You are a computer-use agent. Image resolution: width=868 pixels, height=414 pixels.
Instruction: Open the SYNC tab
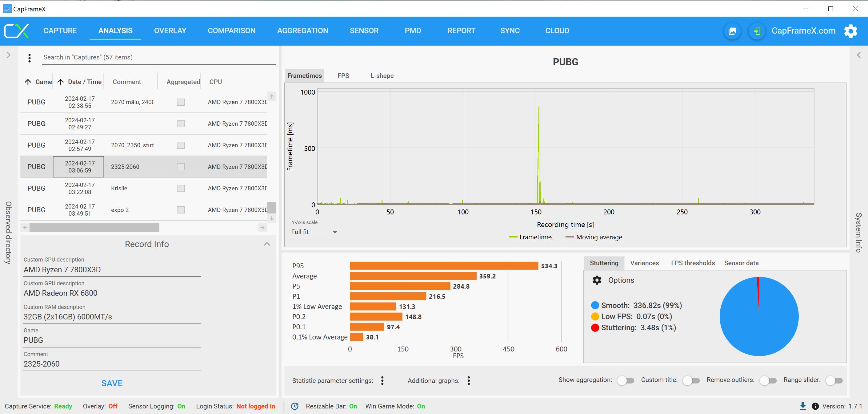click(x=510, y=31)
